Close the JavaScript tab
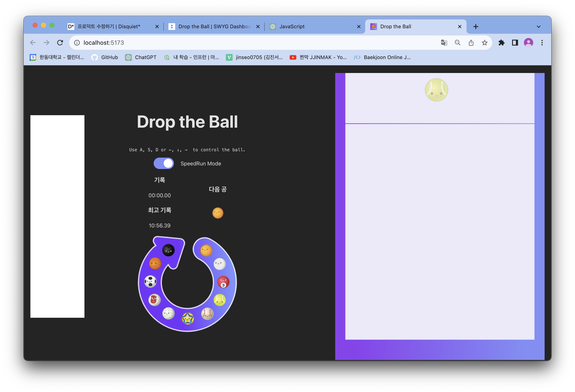This screenshot has height=392, width=575. 359,26
